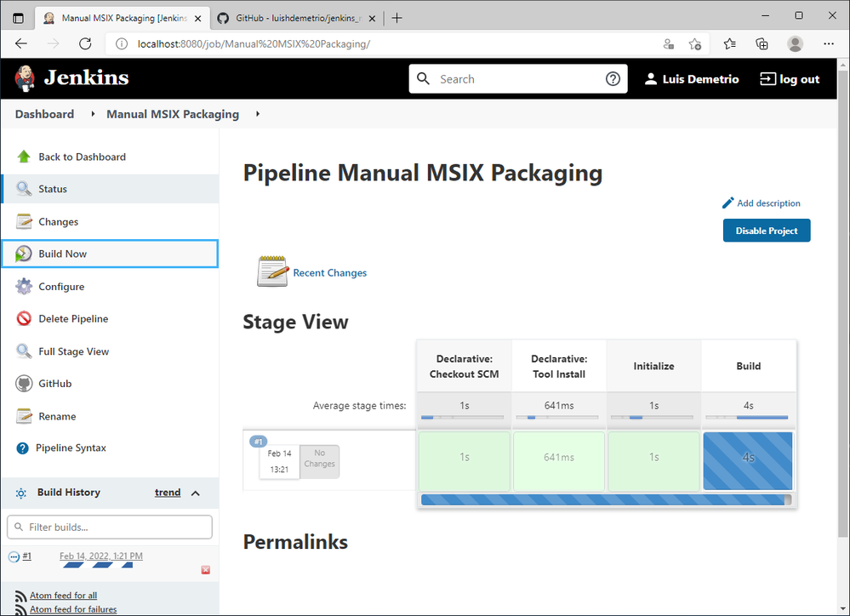Expand the Manual MSIX Packaging breadcrumb arrow
This screenshot has height=616, width=850.
[x=258, y=114]
